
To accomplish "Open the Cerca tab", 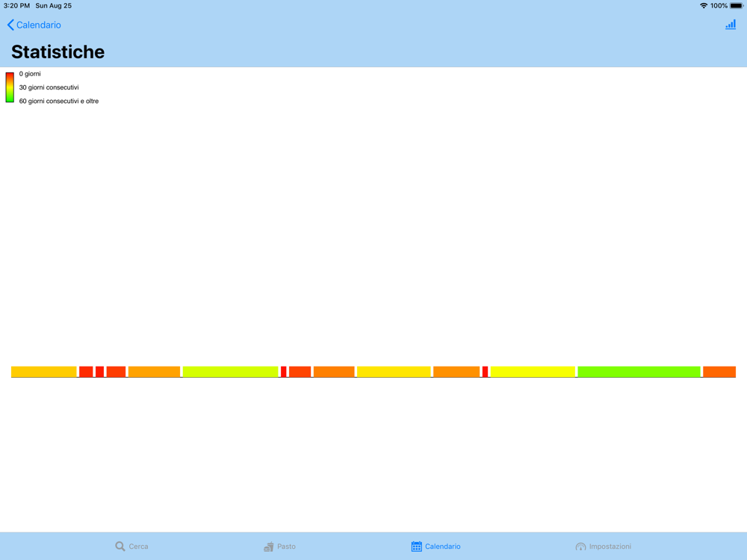I will click(131, 547).
